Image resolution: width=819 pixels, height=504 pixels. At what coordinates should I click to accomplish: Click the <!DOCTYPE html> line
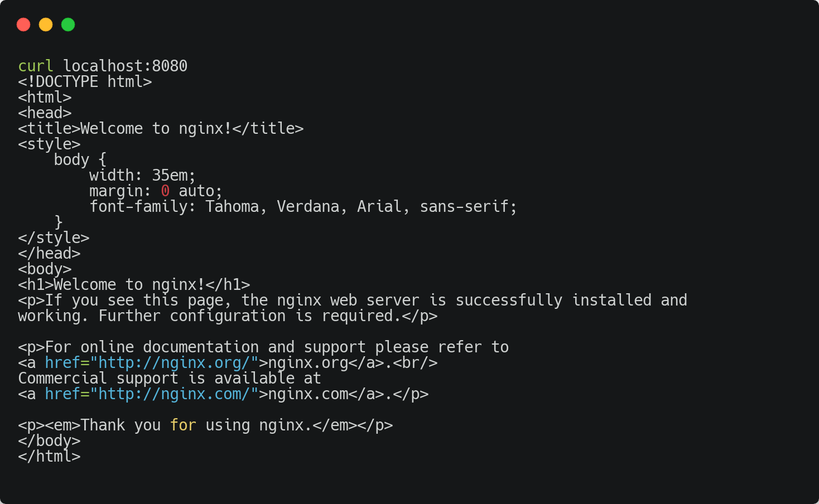click(x=85, y=82)
